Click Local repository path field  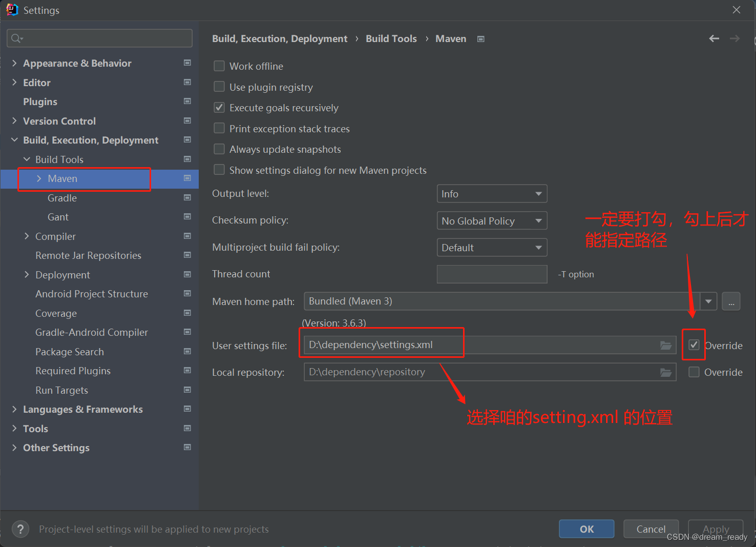click(x=490, y=372)
